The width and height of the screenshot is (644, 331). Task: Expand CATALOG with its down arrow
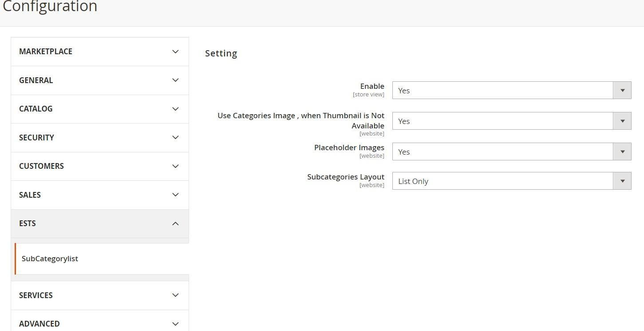coord(175,109)
